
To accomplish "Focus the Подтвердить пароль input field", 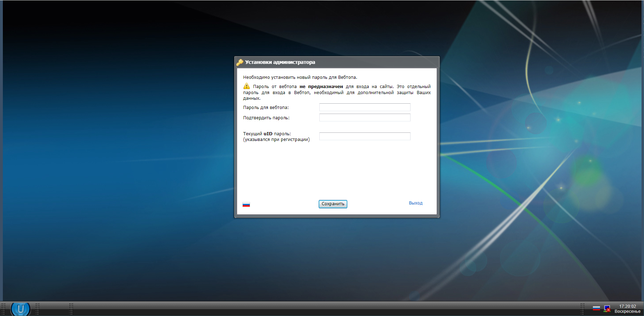I will point(365,118).
